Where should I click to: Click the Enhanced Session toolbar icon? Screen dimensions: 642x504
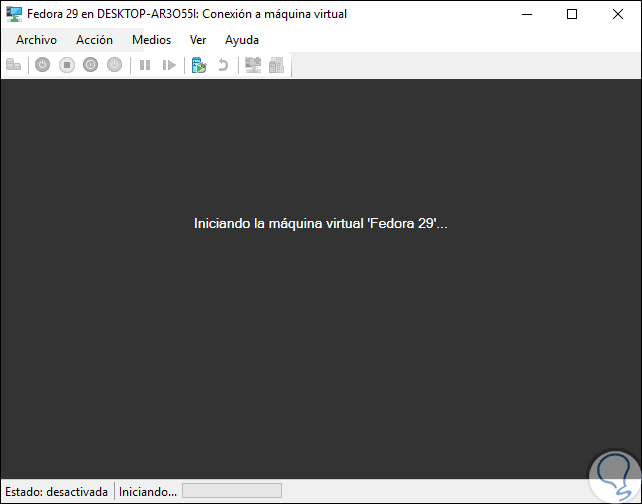(x=253, y=65)
